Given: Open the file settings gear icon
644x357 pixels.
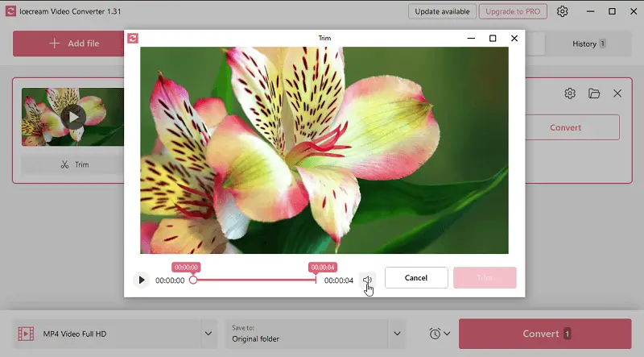Looking at the screenshot, I should [570, 93].
